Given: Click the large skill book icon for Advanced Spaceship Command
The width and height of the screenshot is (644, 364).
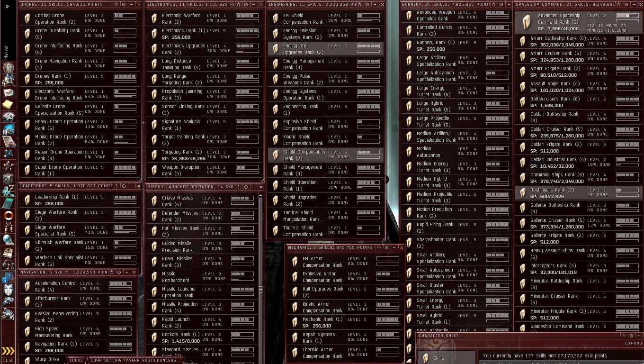Looking at the screenshot, I should [526, 22].
